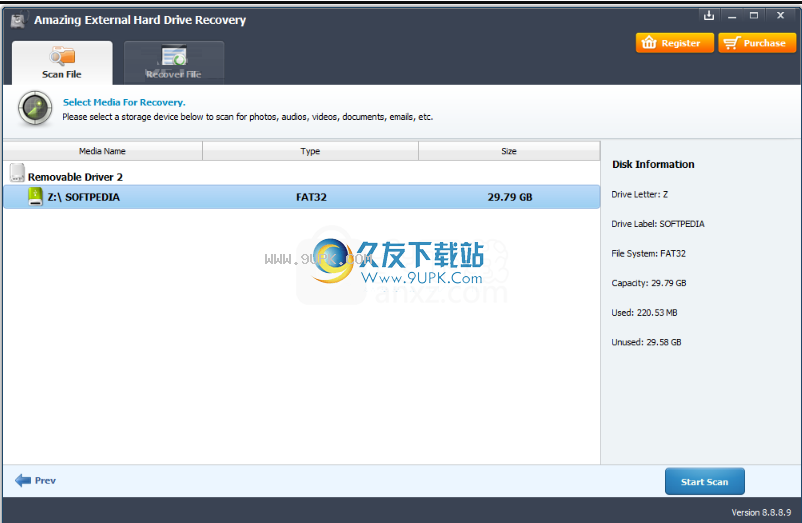Screen dimensions: 802x523
Task: Sort by the Type column header
Action: [310, 151]
